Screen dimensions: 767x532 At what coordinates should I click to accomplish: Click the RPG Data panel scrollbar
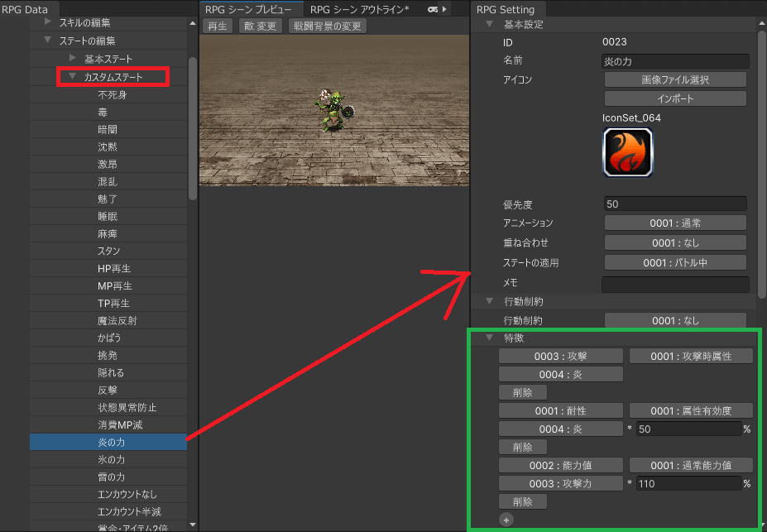[x=193, y=128]
